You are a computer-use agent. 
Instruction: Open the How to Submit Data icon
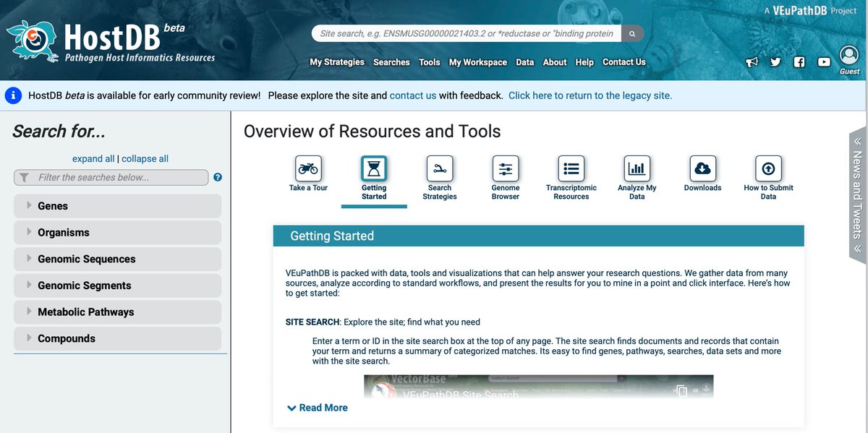768,168
